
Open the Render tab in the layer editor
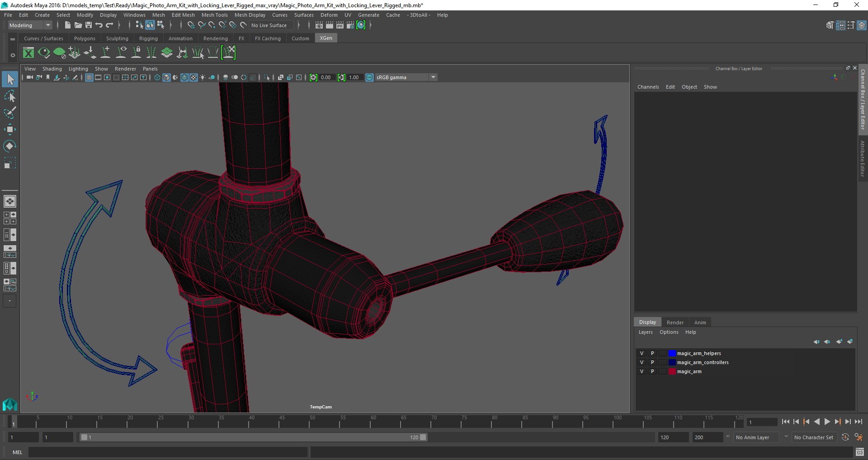[675, 322]
